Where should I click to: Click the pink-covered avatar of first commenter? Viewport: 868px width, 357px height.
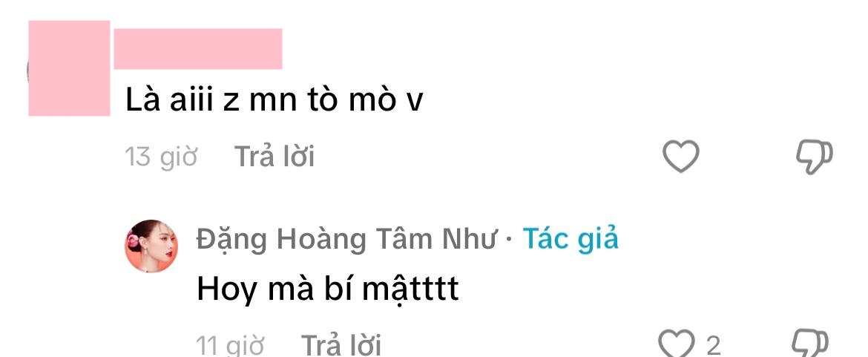coord(69,68)
